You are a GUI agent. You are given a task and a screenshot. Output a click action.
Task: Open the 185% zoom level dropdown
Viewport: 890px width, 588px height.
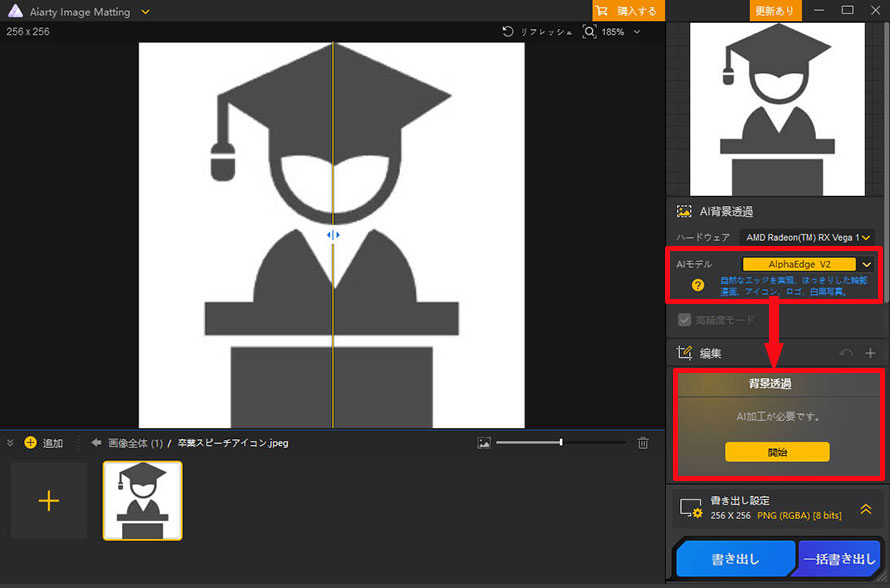click(x=637, y=32)
